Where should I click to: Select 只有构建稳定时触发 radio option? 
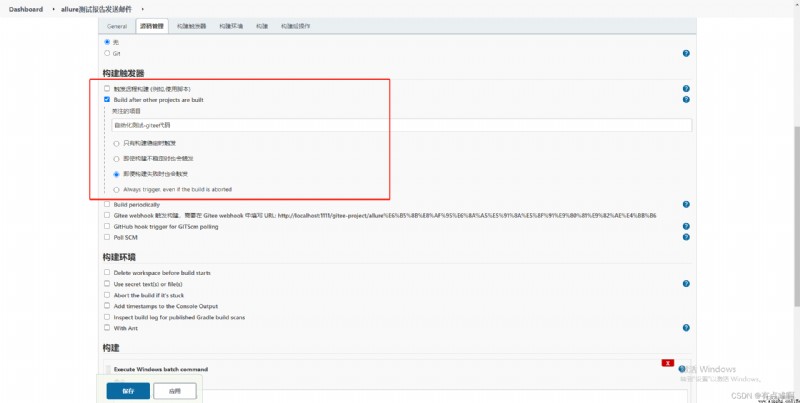coord(116,143)
